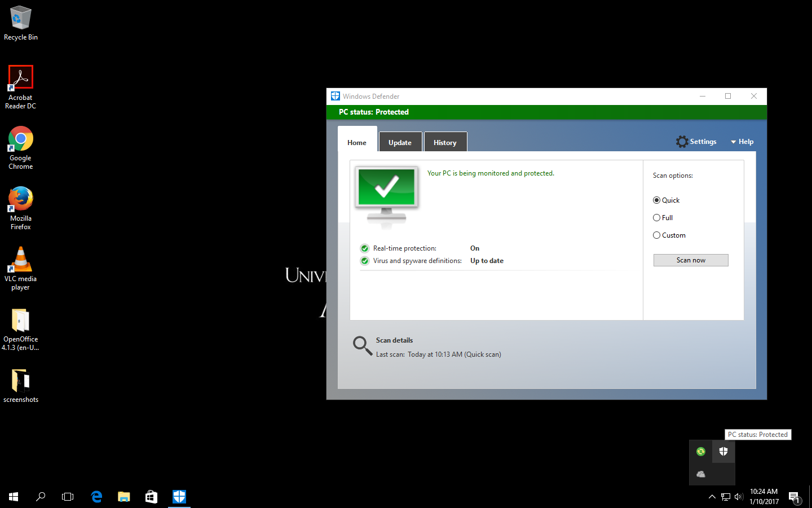Click the Scan now button
Viewport: 812px width, 508px height.
click(x=691, y=260)
